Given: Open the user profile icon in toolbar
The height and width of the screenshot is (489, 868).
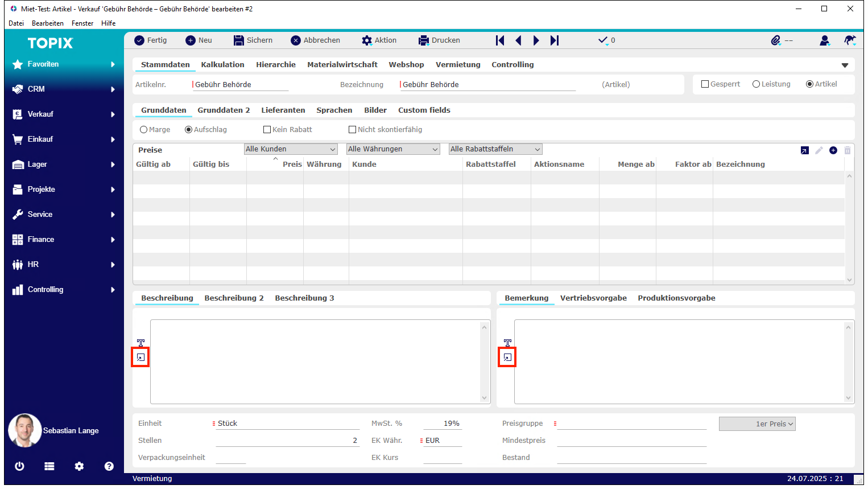Looking at the screenshot, I should [x=824, y=40].
